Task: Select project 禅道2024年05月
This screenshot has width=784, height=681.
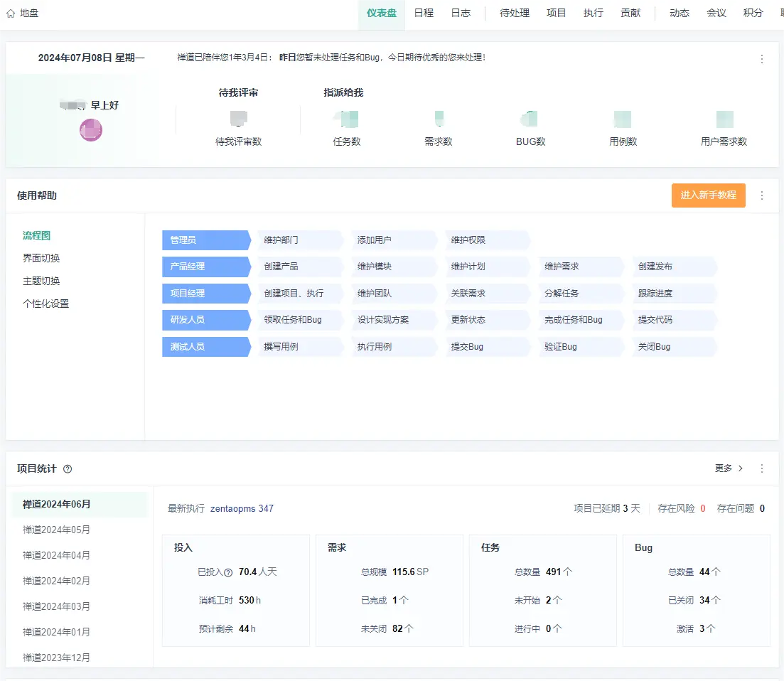Action: click(80, 530)
